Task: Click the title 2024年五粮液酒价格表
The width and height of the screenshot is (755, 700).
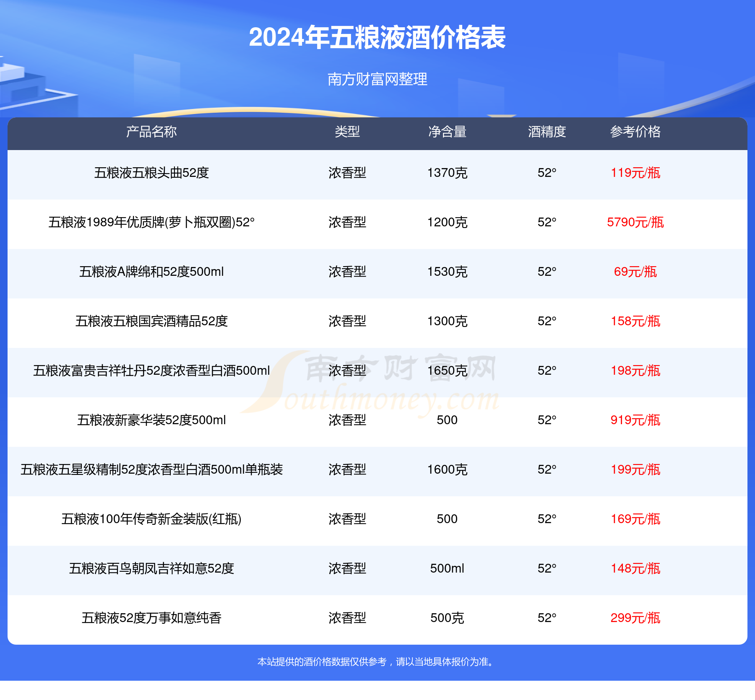Action: 377,37
